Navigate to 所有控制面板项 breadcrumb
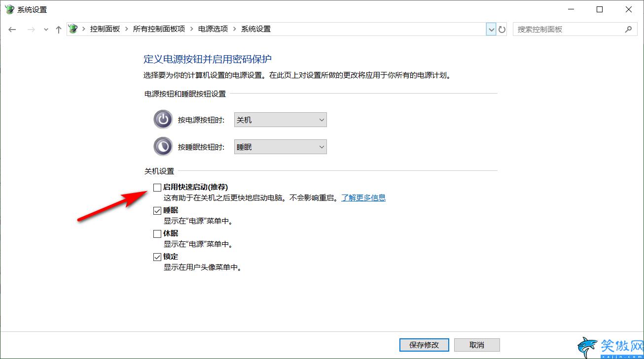Viewport: 644px width, 359px height. (159, 29)
